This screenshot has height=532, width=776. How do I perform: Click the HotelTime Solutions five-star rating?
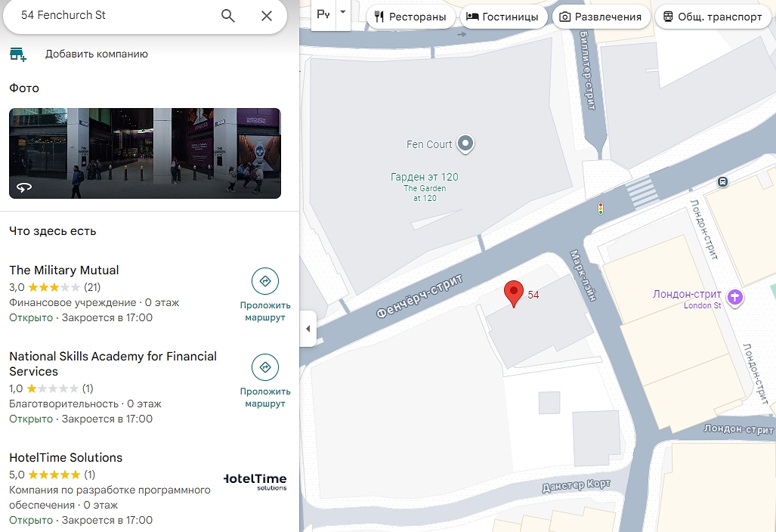tap(54, 475)
